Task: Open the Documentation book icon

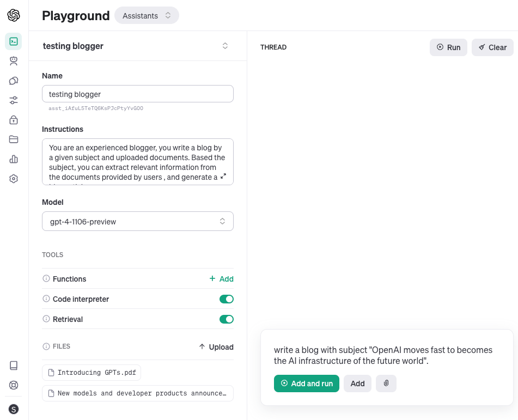Action: (x=14, y=366)
